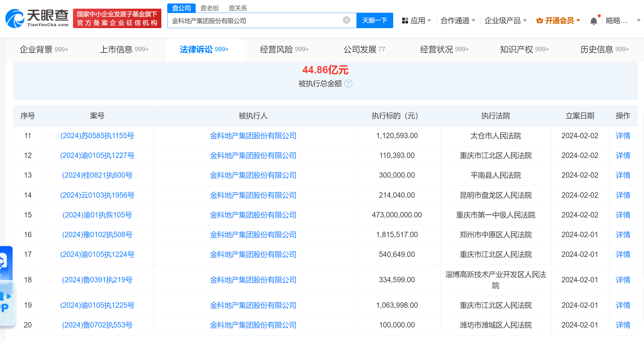Open the 知识产权 tab
Viewport: 644px width, 341px height.
click(524, 49)
